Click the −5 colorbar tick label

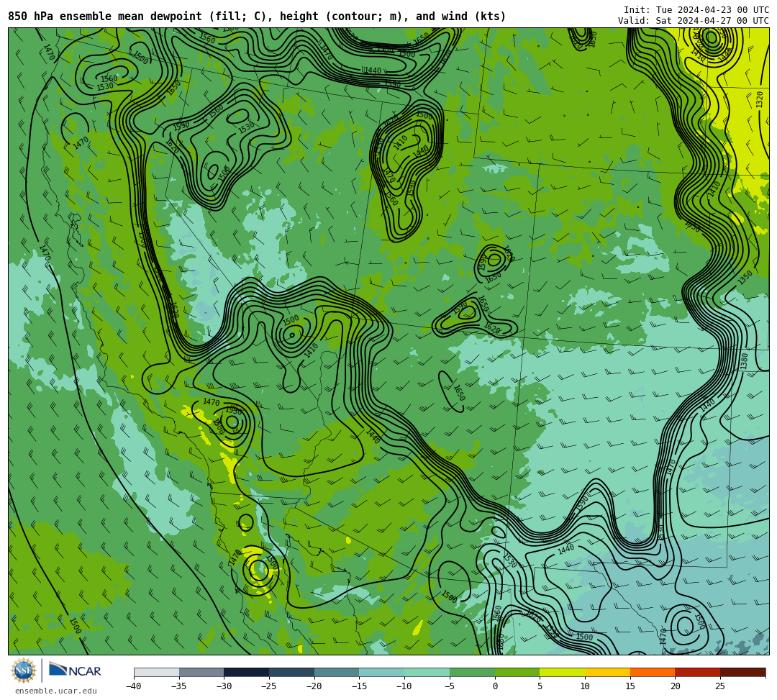[450, 686]
